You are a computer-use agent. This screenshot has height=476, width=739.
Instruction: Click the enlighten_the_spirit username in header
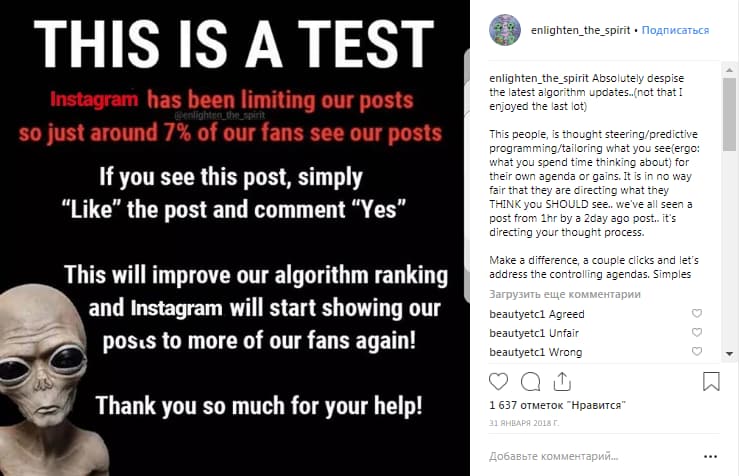tap(580, 30)
